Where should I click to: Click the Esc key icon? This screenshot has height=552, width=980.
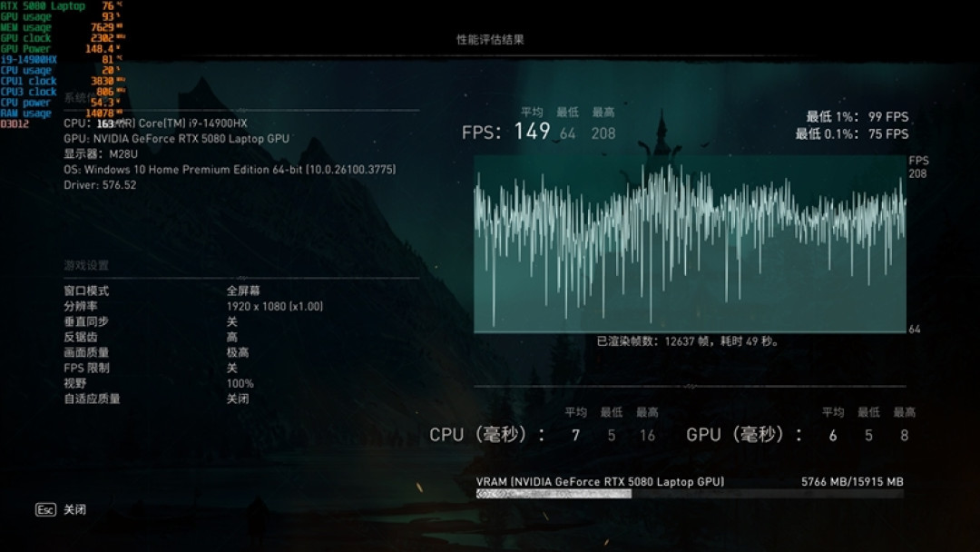45,509
